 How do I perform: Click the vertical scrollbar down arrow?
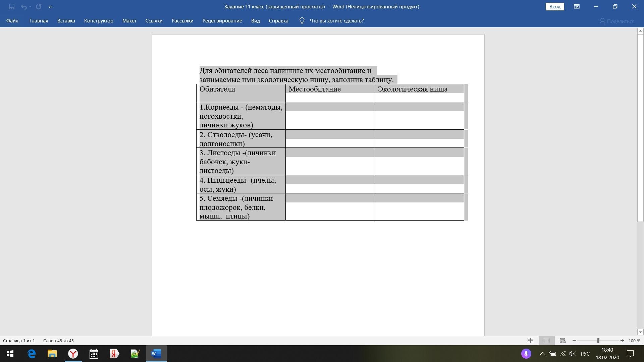[x=640, y=332]
